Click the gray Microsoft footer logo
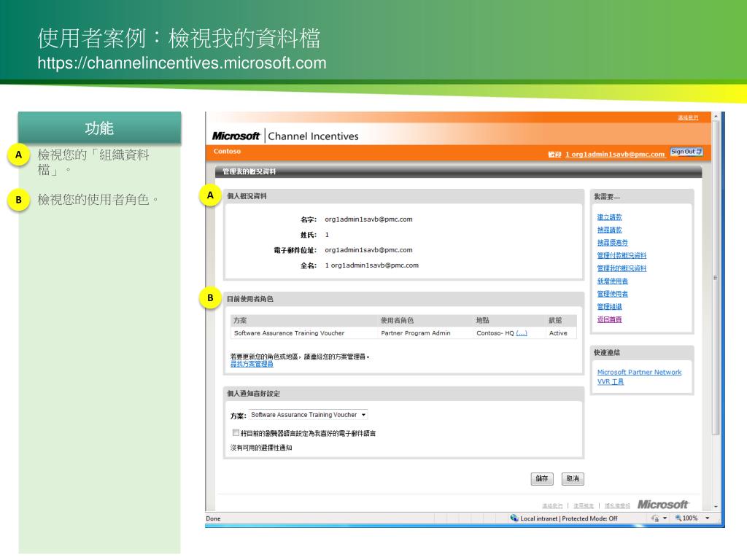This screenshot has height=560, width=747. (662, 505)
